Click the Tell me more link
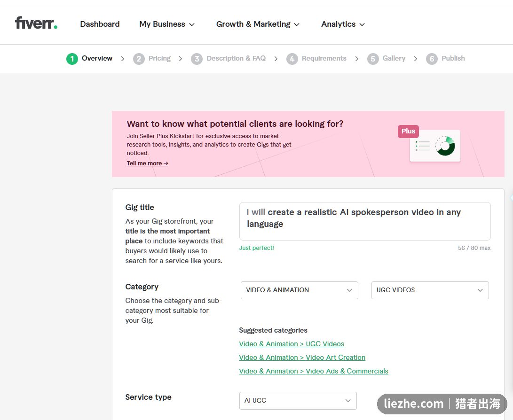This screenshot has height=420, width=513. pos(147,163)
